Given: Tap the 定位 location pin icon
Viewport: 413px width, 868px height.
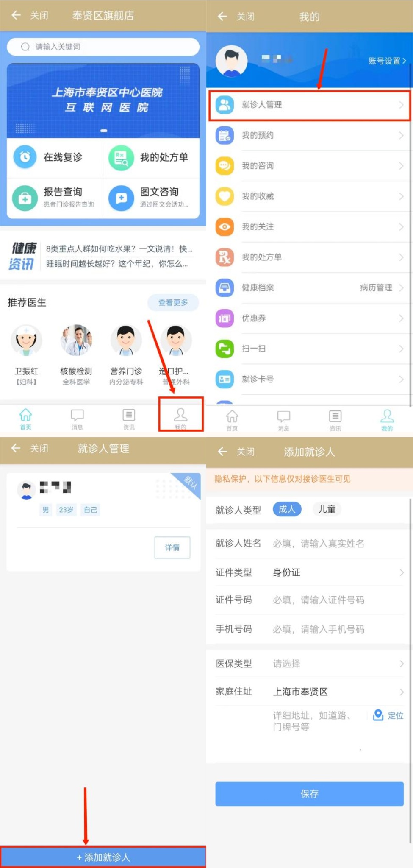Looking at the screenshot, I should coord(378,715).
